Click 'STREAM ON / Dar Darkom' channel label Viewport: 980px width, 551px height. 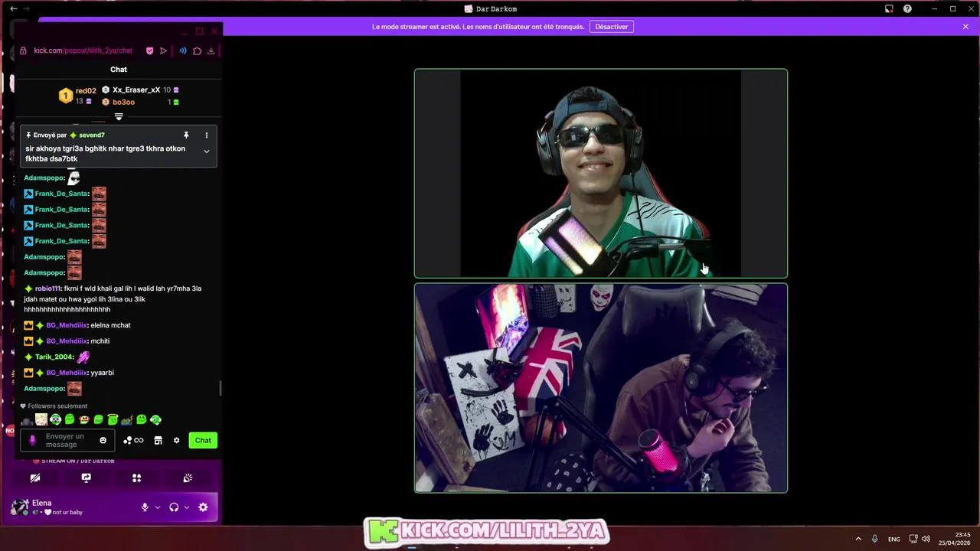(77, 461)
